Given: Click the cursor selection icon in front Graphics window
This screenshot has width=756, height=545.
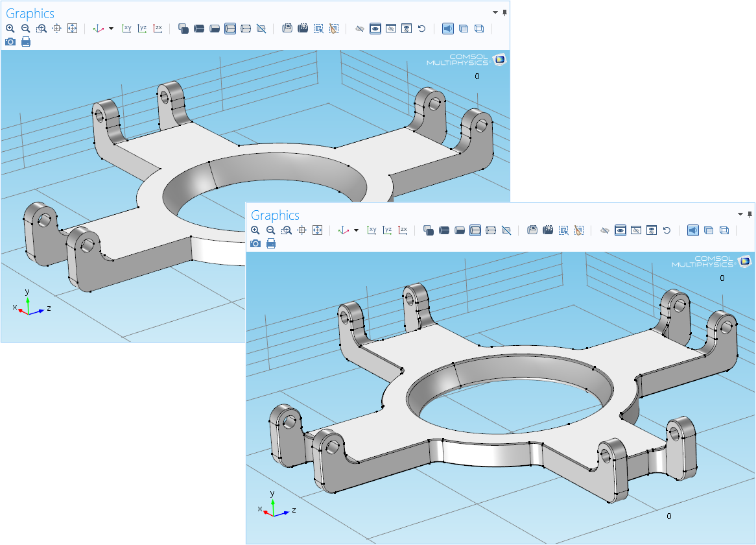Looking at the screenshot, I should [563, 230].
